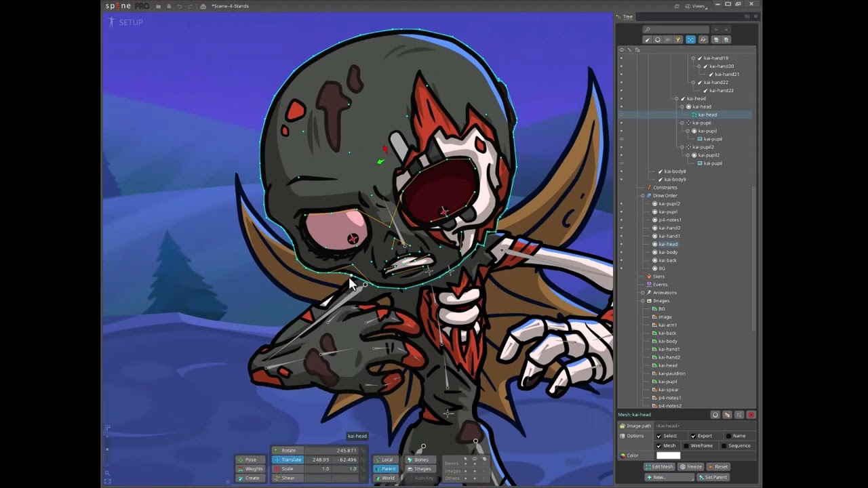868x488 pixels.
Task: Click the expand-all tree icon
Action: [x=726, y=40]
